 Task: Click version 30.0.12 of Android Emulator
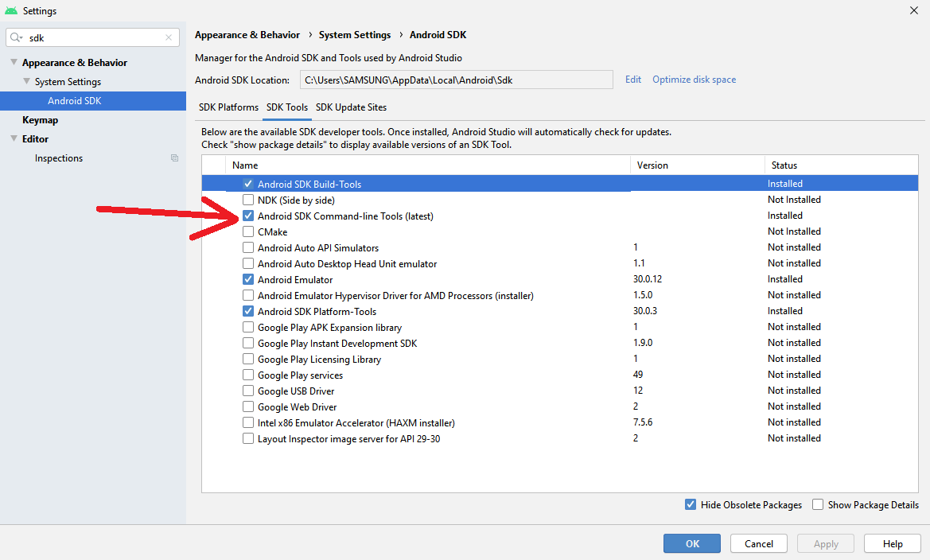point(647,279)
